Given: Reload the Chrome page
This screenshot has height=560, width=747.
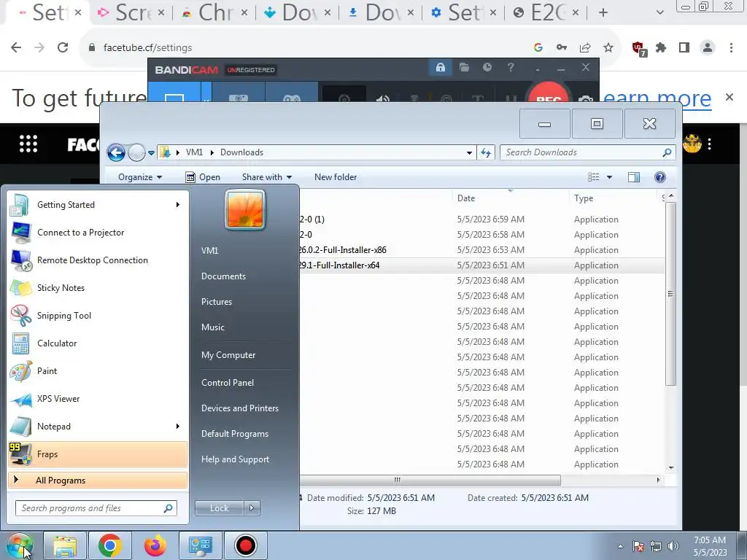Looking at the screenshot, I should click(x=63, y=47).
